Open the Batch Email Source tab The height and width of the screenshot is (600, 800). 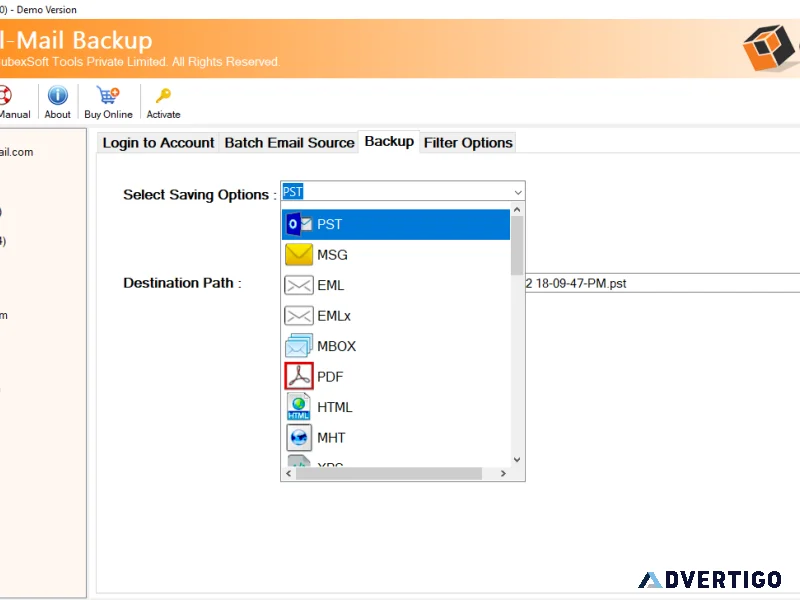pyautogui.click(x=289, y=142)
